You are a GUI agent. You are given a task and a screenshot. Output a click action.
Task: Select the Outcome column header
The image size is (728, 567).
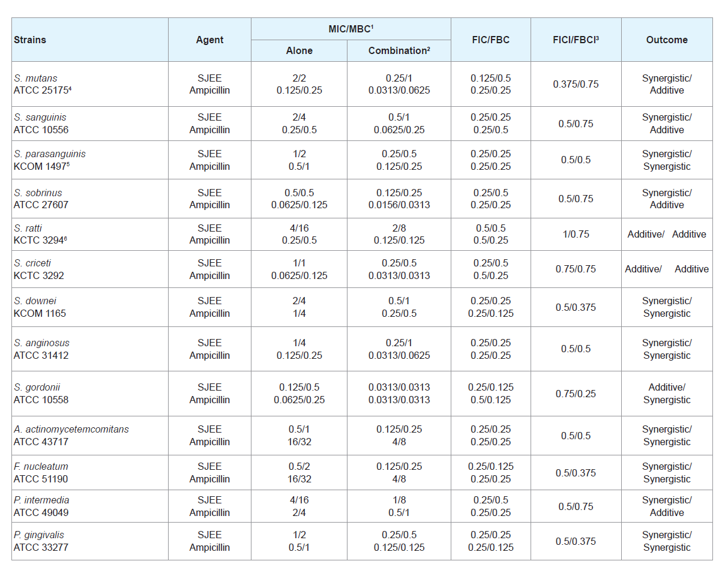coord(667,40)
